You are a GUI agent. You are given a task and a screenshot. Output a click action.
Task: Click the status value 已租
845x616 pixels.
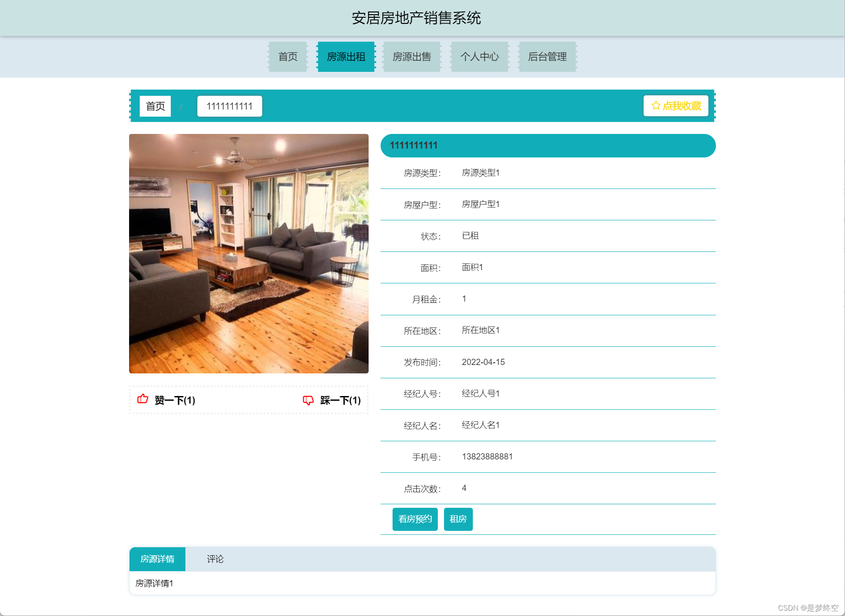pos(470,235)
